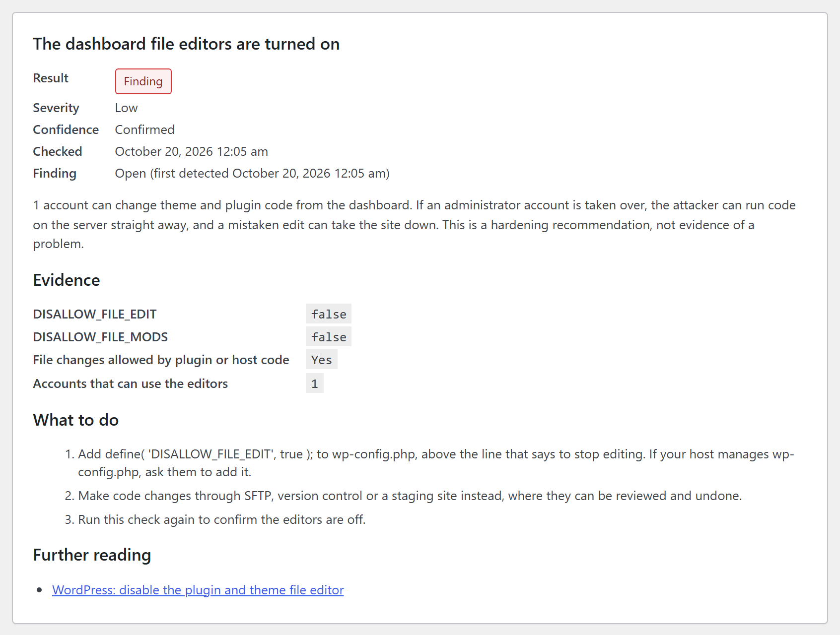Select the DISALLOW_FILE_EDIT false value

[329, 314]
